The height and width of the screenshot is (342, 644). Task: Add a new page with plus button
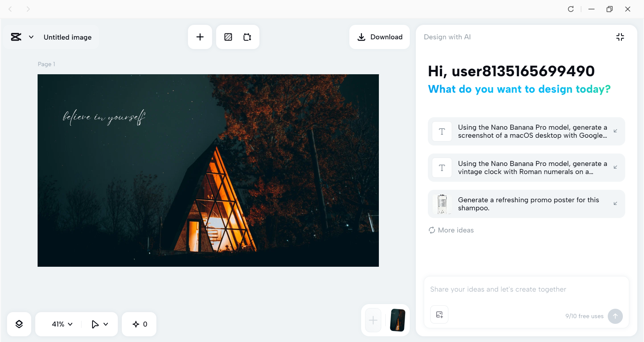(x=373, y=320)
